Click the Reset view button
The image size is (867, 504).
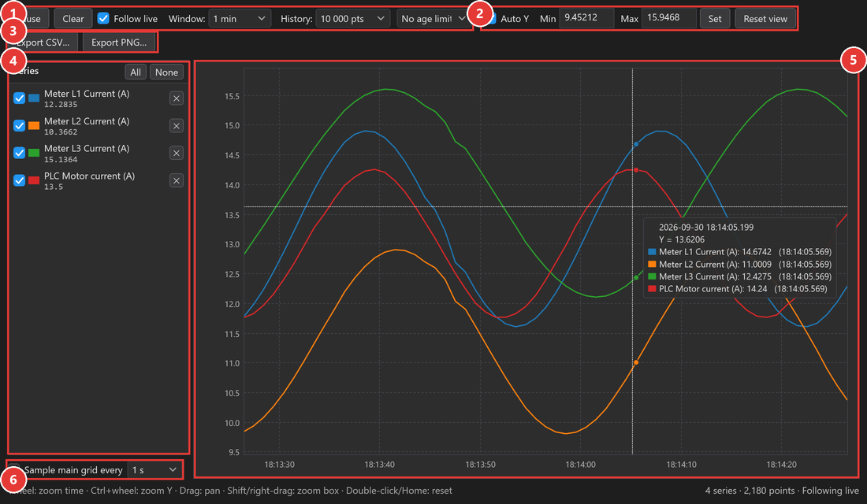coord(765,19)
